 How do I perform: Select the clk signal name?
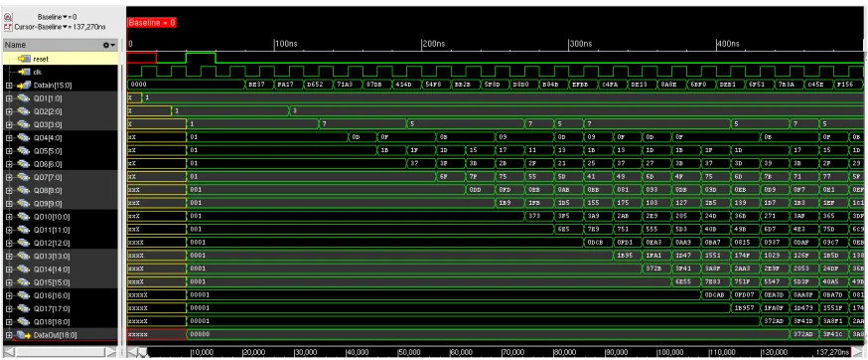pos(38,73)
